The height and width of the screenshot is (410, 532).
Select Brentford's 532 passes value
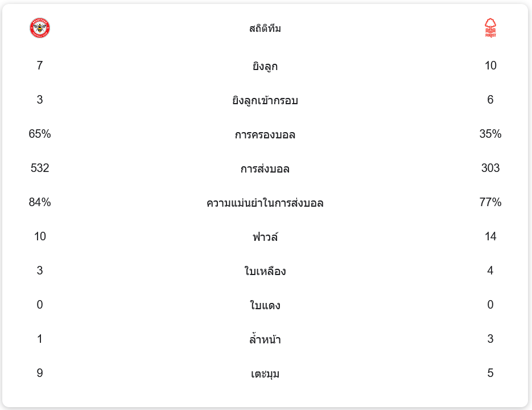40,168
